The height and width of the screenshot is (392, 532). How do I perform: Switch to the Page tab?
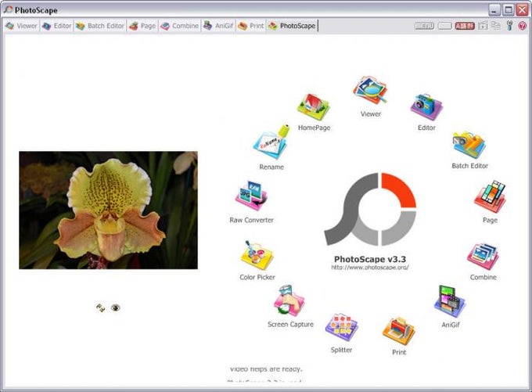142,26
